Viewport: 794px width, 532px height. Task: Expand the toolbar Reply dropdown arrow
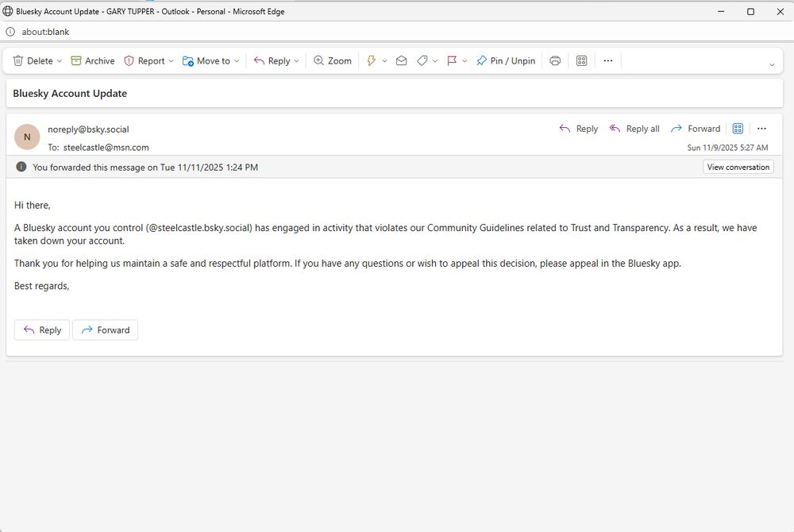click(x=297, y=61)
